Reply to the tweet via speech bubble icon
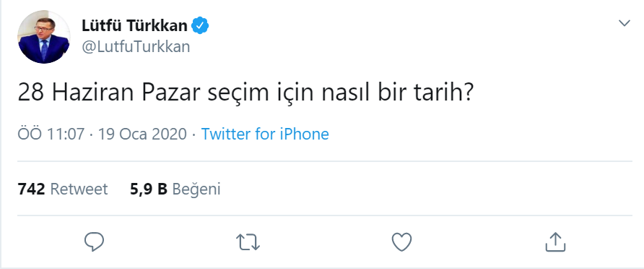The image size is (644, 269). click(x=94, y=242)
